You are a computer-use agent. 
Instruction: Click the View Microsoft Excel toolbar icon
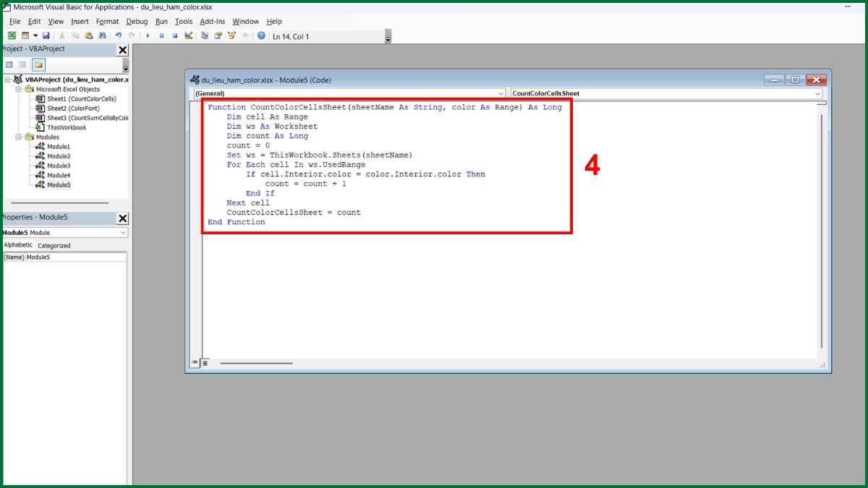tap(12, 35)
